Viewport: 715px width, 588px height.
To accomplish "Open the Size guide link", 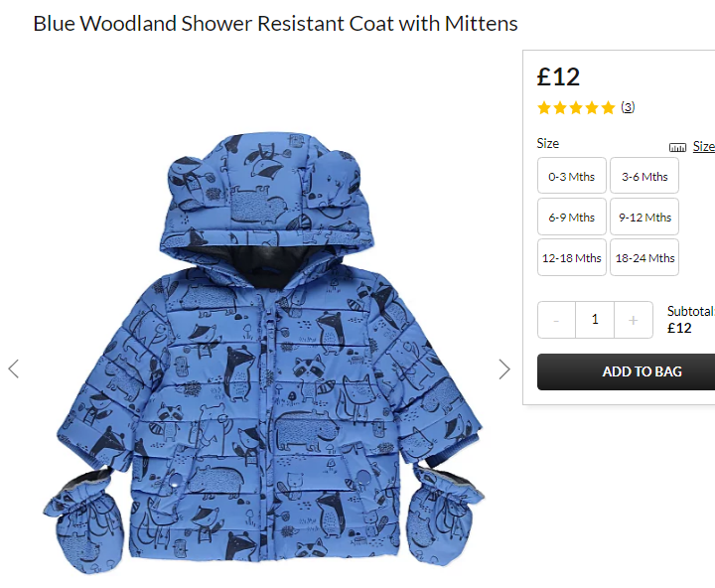I will (704, 147).
